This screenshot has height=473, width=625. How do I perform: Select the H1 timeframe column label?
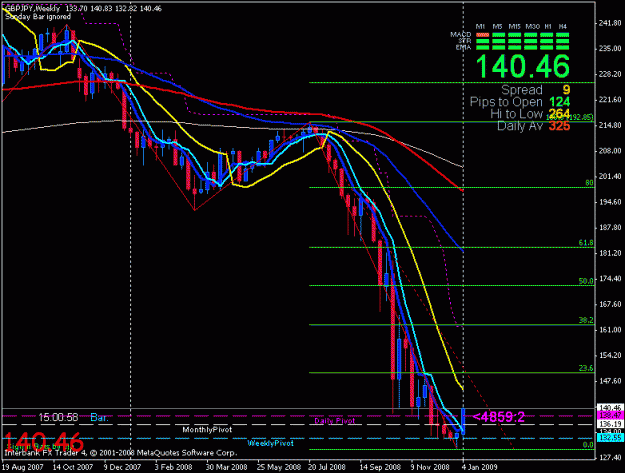coord(548,26)
